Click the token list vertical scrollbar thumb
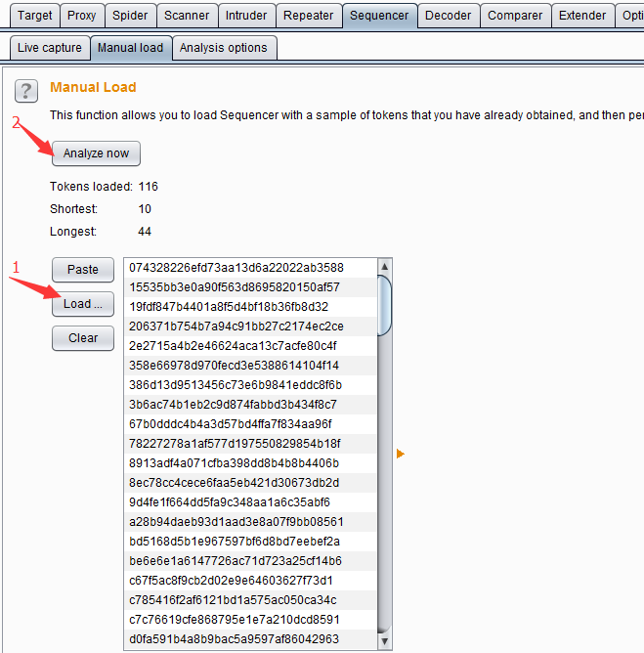This screenshot has height=653, width=644. click(x=384, y=305)
